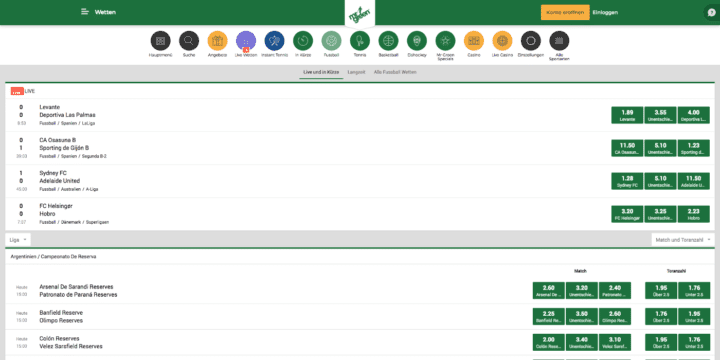Switch to Alle Fussball Wetten tab

[x=395, y=72]
